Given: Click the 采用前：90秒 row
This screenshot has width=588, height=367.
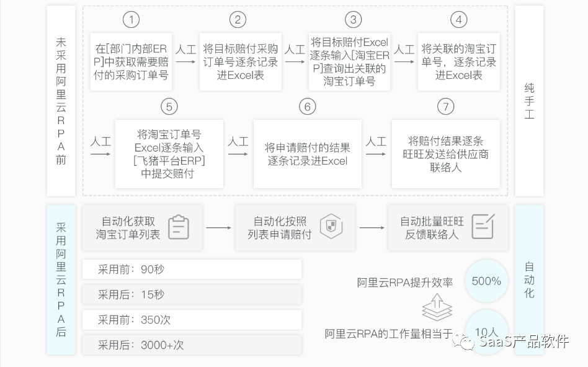Looking at the screenshot, I should (x=192, y=269).
